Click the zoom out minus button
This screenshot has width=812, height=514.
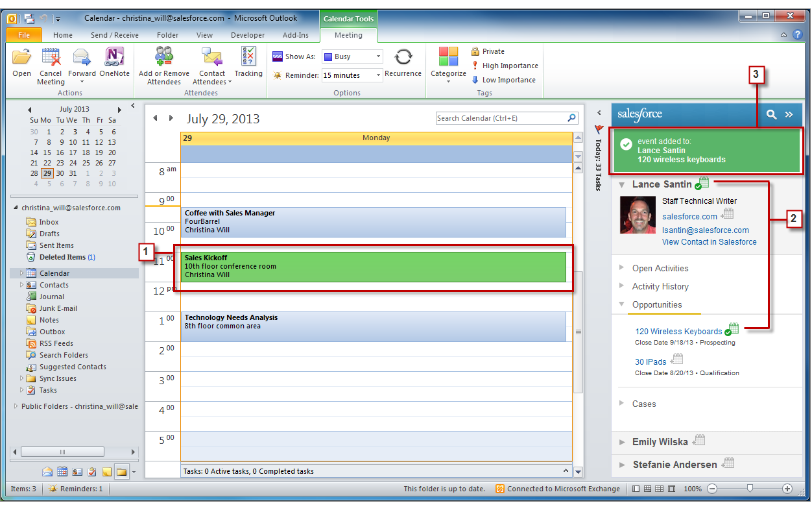[711, 489]
